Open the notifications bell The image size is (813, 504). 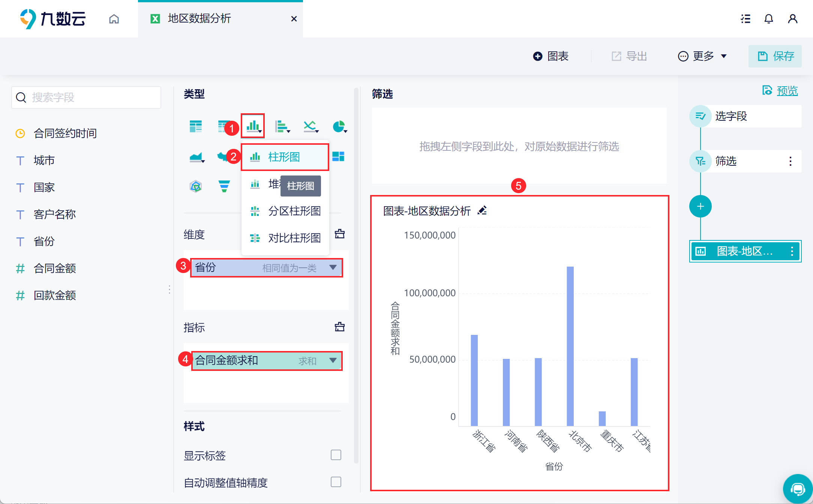click(x=768, y=19)
